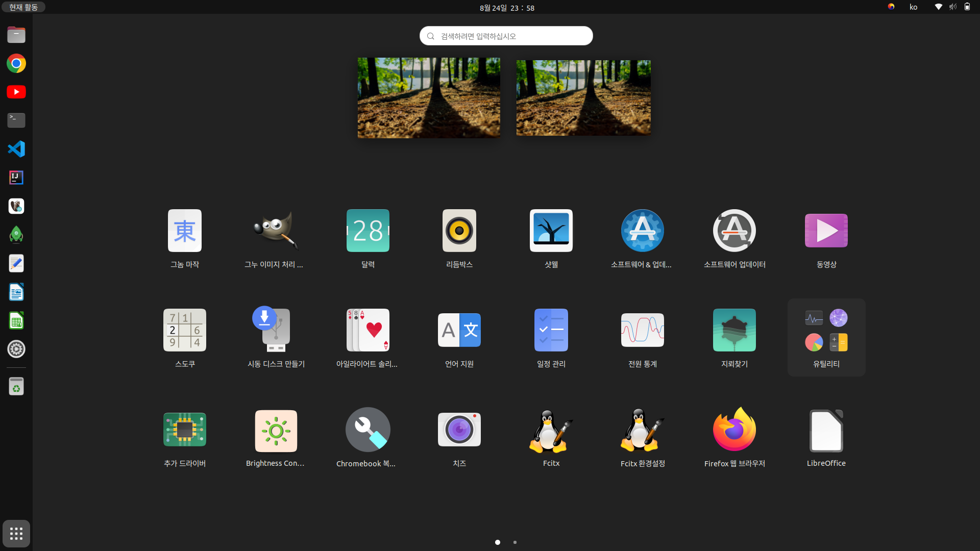This screenshot has width=980, height=551.
Task: Launch Chromebook Recovery utility
Action: pyautogui.click(x=367, y=430)
